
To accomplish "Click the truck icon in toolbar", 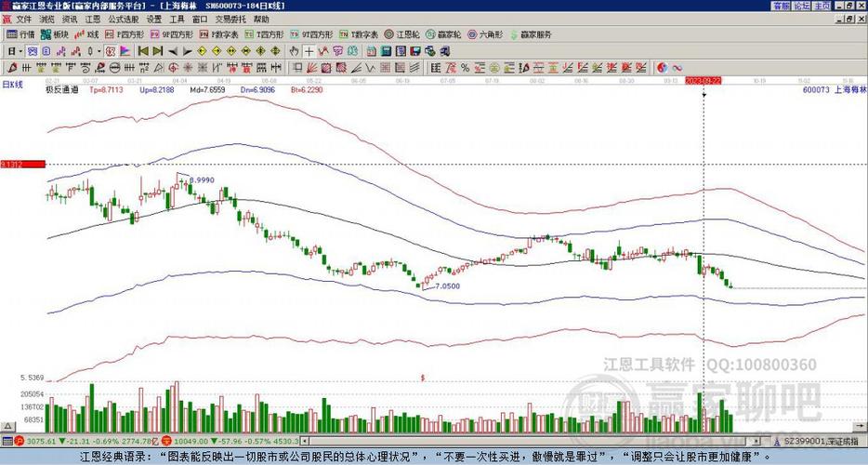I will click(444, 51).
